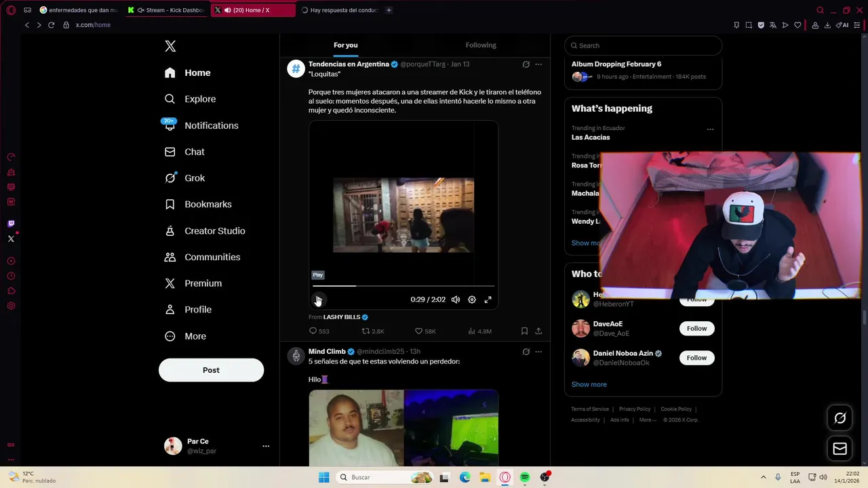This screenshot has height=488, width=868.
Task: Go back in browser history
Action: click(x=27, y=25)
